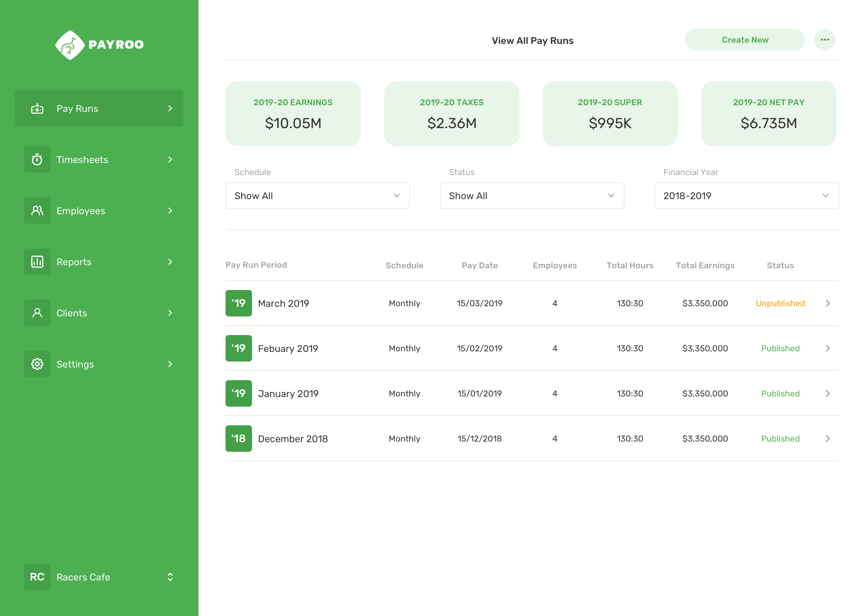
Task: Click the Racers Cafe company name
Action: [83, 577]
